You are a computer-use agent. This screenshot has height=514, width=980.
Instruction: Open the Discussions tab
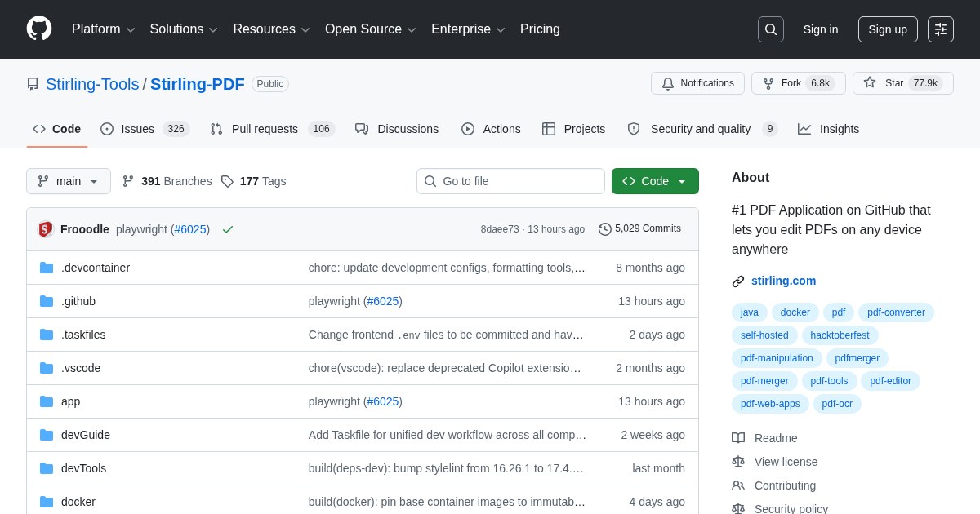(x=397, y=129)
